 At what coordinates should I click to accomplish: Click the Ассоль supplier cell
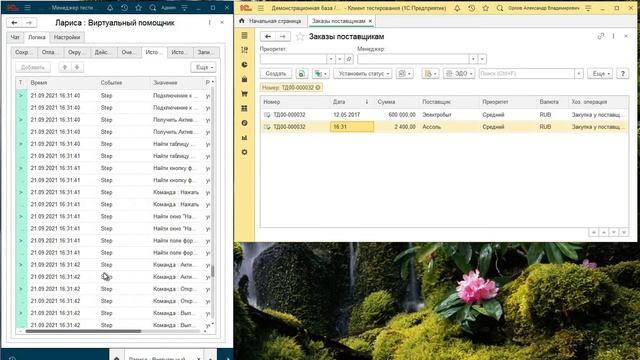point(449,127)
